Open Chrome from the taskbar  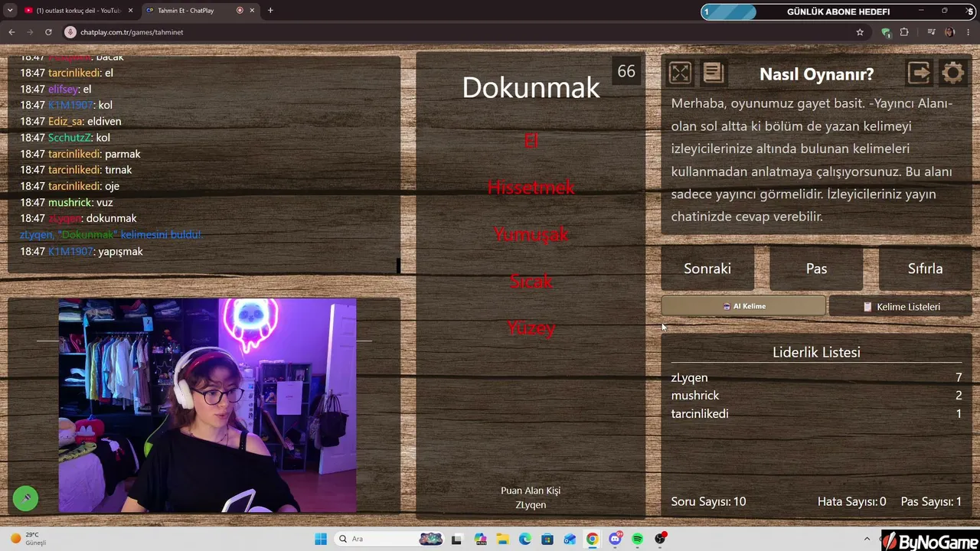pos(593,539)
